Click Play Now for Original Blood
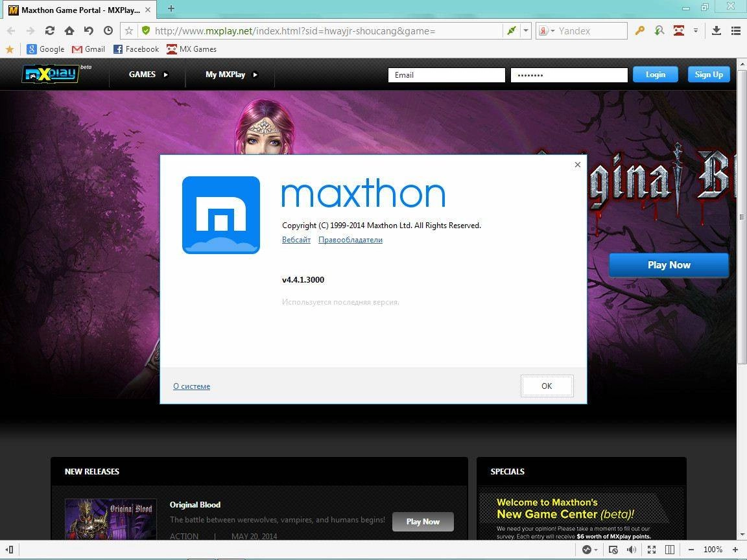This screenshot has height=560, width=747. point(423,521)
